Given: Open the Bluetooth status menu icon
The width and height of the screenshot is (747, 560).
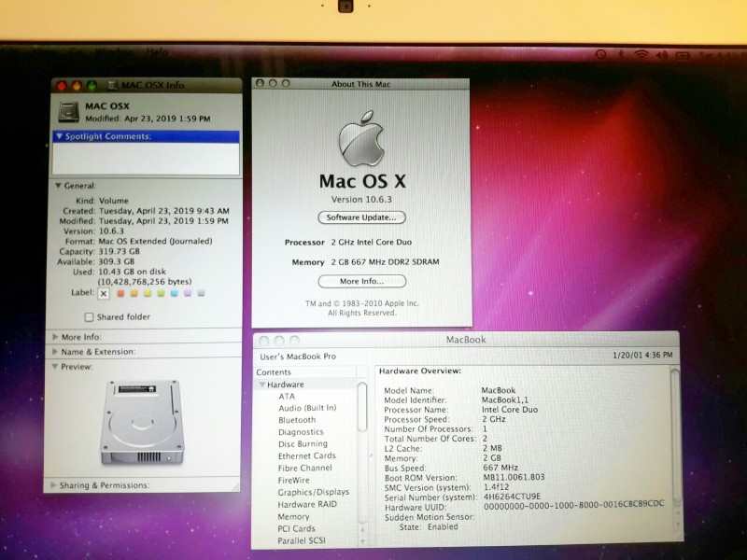Looking at the screenshot, I should 621,55.
